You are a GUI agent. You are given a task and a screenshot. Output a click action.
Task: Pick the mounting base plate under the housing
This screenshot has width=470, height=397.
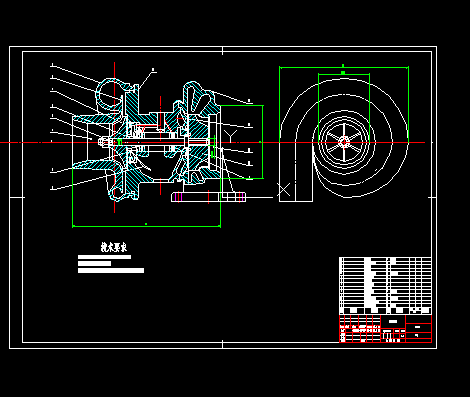pos(209,197)
